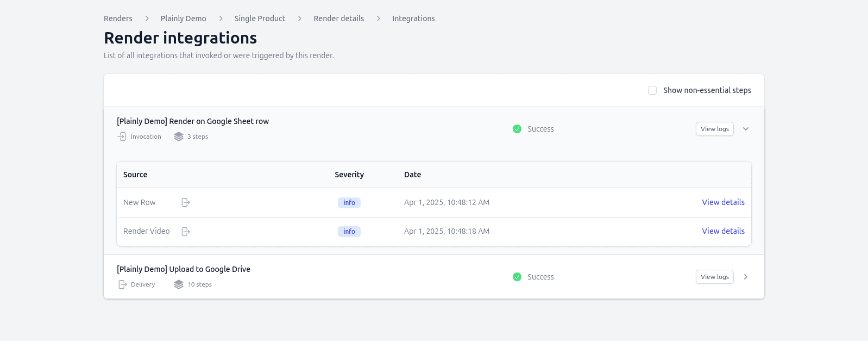Viewport: 868px width, 341px height.
Task: Click the exit icon next to New Row
Action: [x=186, y=202]
